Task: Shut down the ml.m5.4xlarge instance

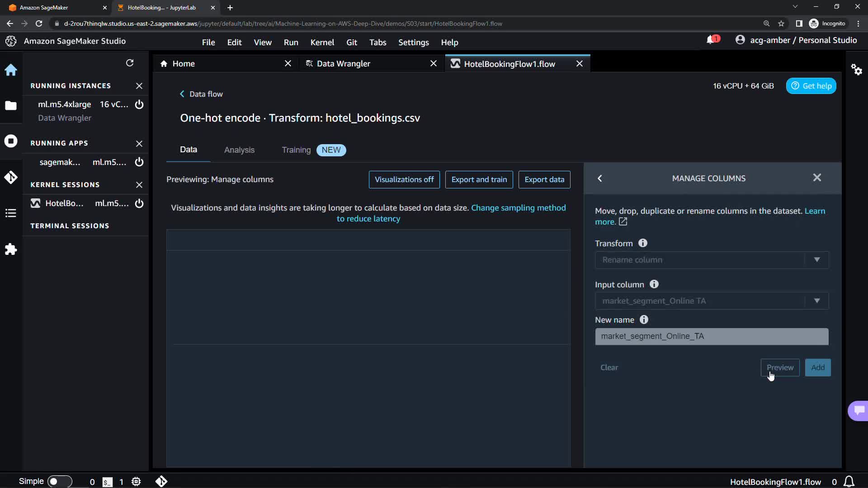Action: click(139, 104)
